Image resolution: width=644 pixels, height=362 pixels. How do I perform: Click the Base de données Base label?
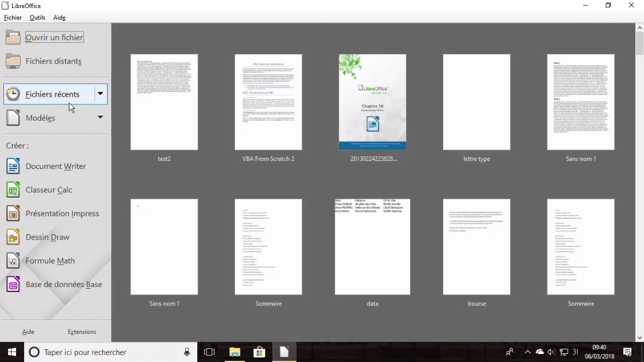64,285
